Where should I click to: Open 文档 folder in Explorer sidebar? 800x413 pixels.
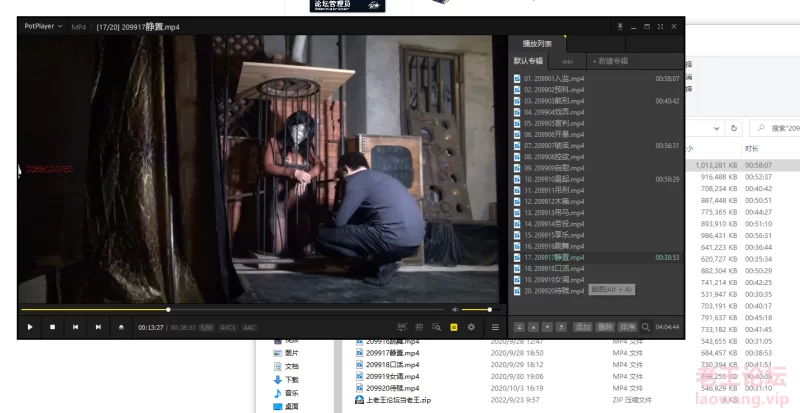pyautogui.click(x=291, y=367)
